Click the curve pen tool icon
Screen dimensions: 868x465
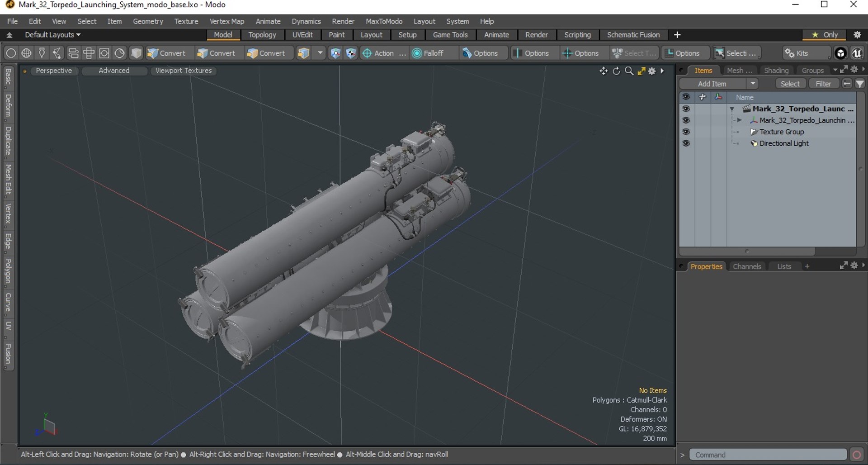pyautogui.click(x=57, y=53)
